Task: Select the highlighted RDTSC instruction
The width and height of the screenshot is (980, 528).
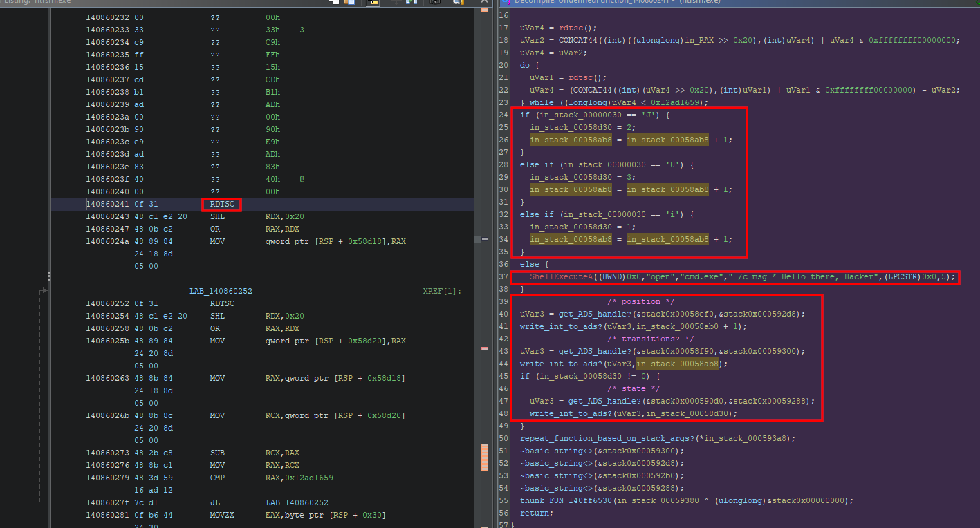Action: pyautogui.click(x=221, y=205)
